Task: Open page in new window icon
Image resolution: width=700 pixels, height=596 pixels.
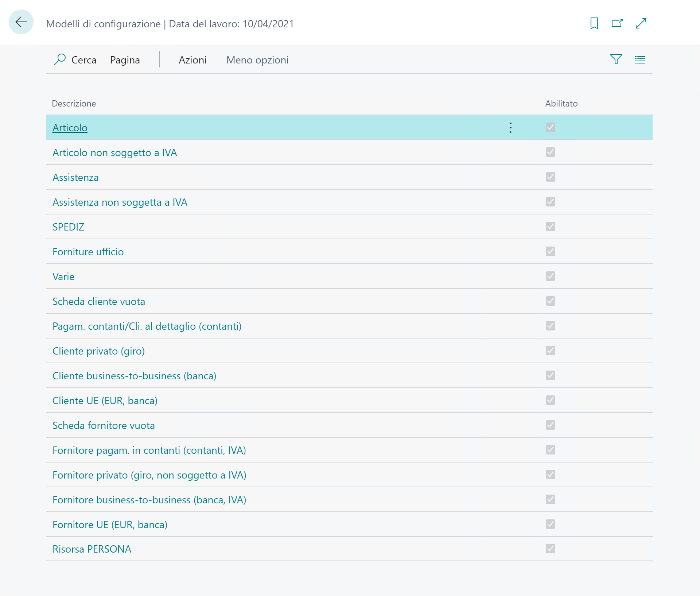Action: click(617, 23)
